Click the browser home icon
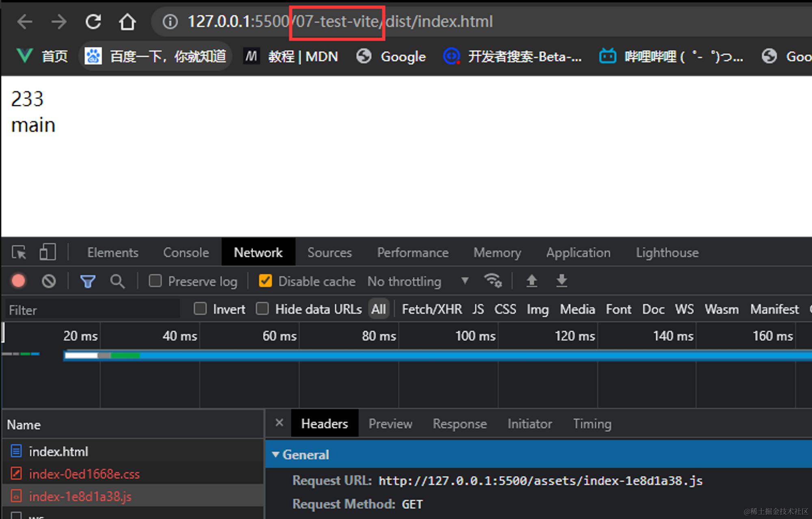The image size is (812, 519). point(127,22)
